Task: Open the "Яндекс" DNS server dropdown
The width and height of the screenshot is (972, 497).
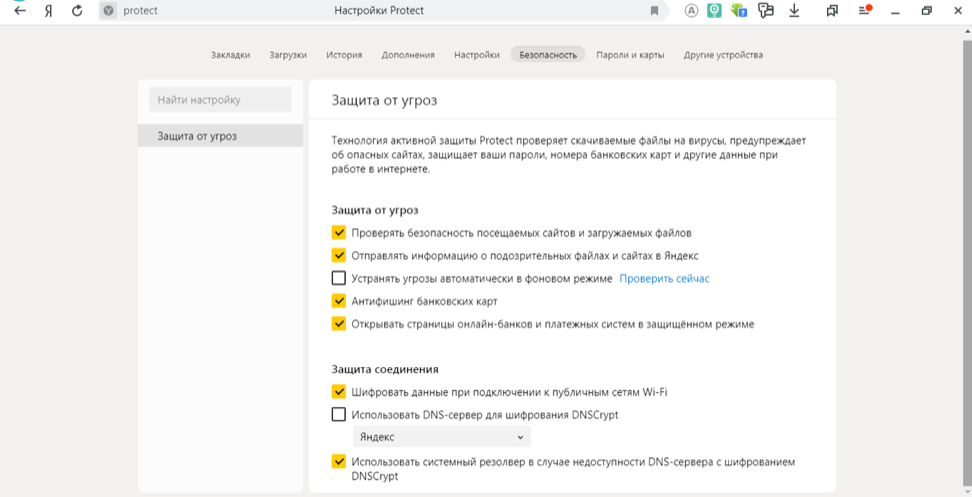Action: tap(441, 438)
